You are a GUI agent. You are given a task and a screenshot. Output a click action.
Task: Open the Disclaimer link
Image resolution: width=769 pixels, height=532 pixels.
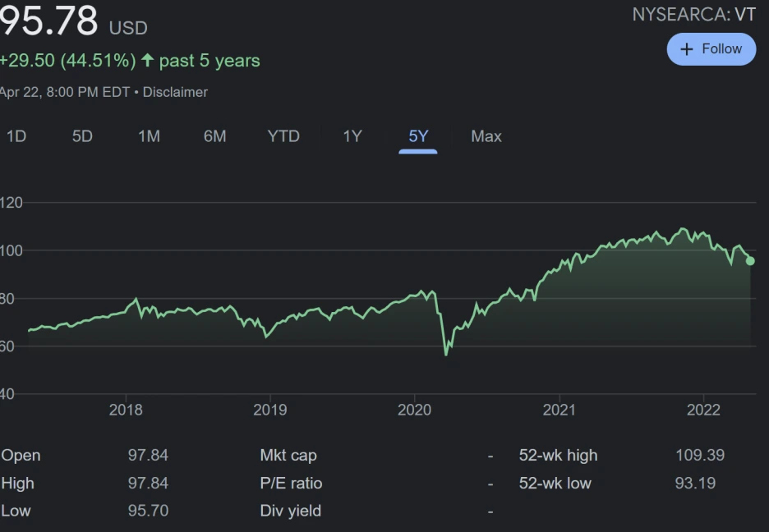click(x=175, y=92)
